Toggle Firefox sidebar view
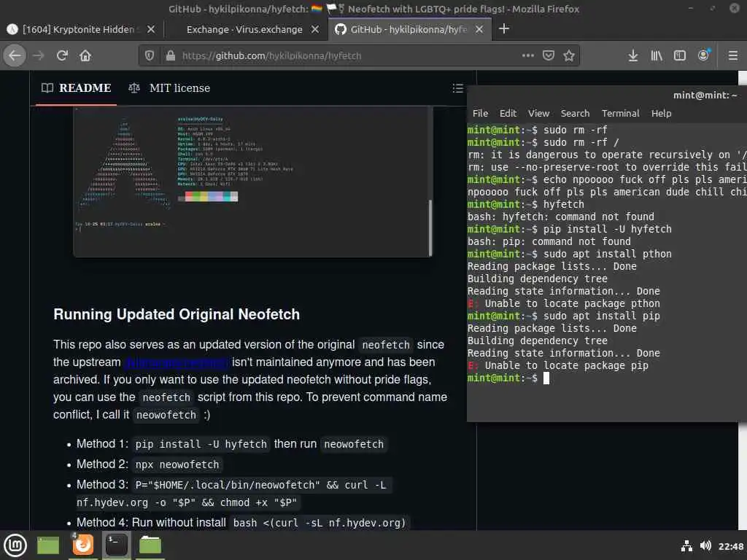Screen dimensions: 747x560 click(x=680, y=55)
